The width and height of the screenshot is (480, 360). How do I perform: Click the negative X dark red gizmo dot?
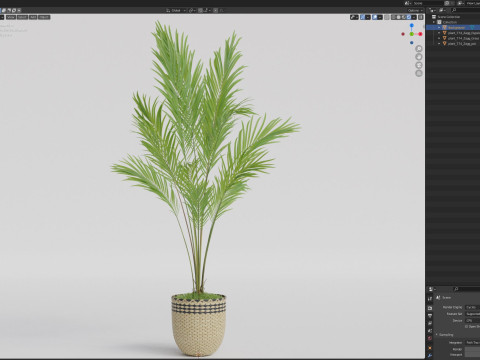click(x=403, y=34)
